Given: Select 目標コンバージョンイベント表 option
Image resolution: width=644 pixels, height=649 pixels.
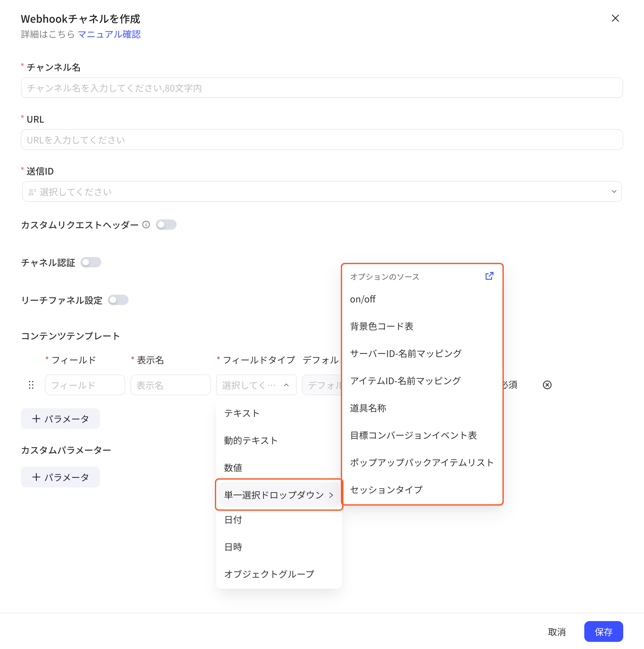Looking at the screenshot, I should pyautogui.click(x=422, y=435).
